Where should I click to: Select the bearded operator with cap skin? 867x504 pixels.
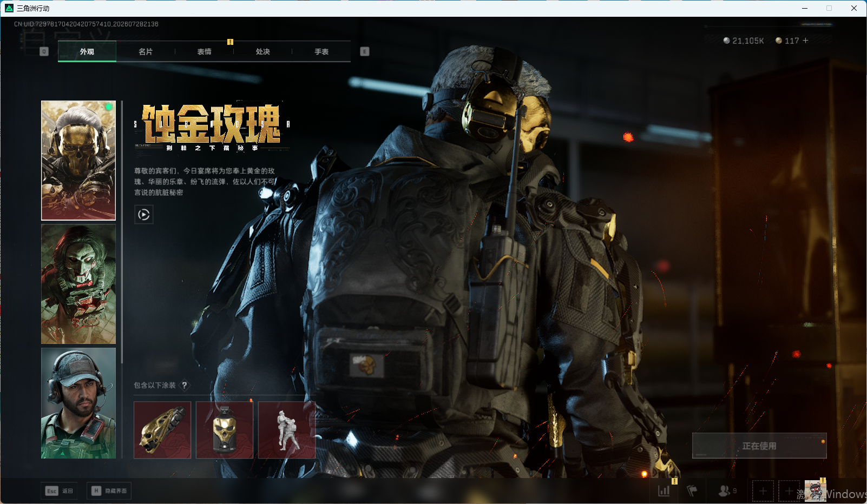[x=78, y=403]
